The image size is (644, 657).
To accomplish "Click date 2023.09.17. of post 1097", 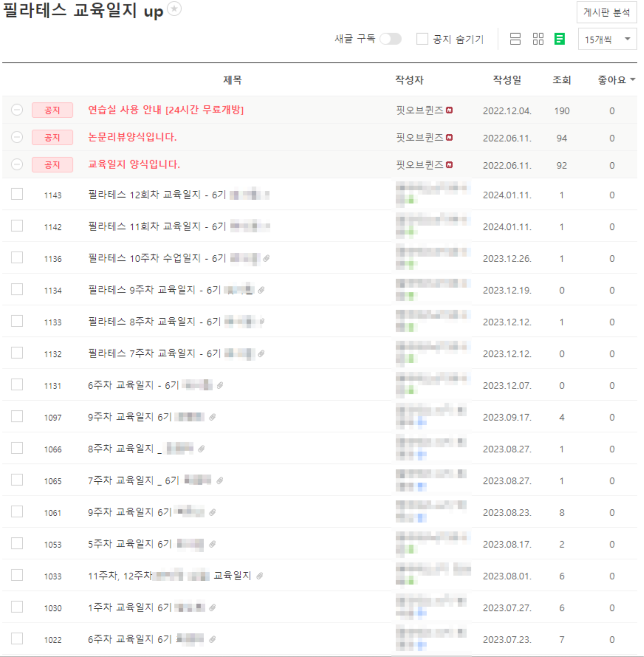I will coord(507,417).
